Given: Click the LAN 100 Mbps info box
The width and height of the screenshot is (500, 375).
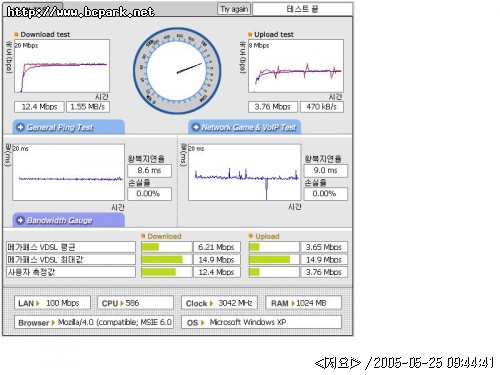Looking at the screenshot, I should (x=52, y=303).
